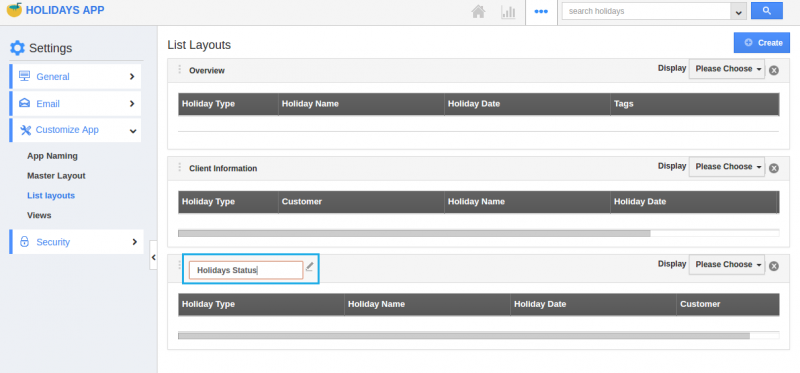Image resolution: width=800 pixels, height=373 pixels.
Task: Click Client Information's Customer column header
Action: (x=362, y=202)
